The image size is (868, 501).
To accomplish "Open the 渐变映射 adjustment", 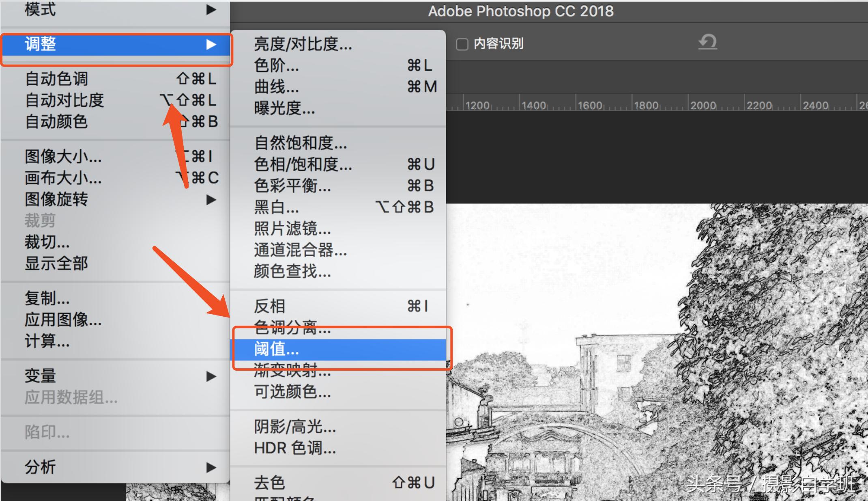I will 292,371.
